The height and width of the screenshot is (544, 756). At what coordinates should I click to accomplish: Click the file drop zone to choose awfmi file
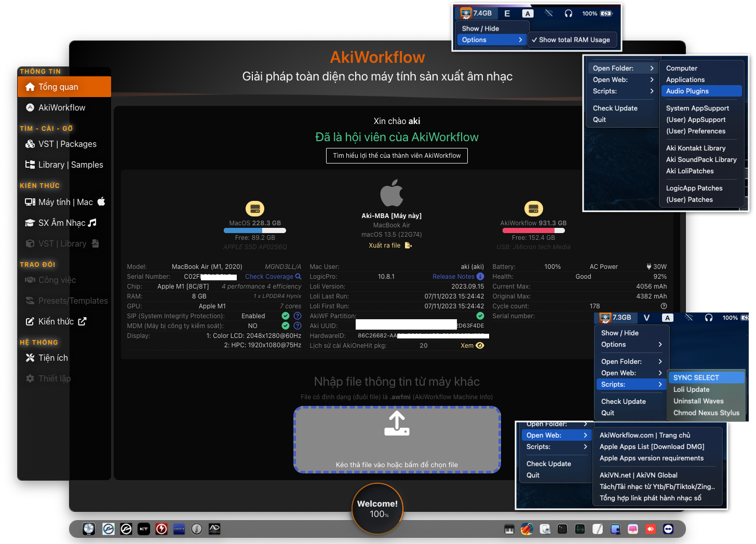pos(397,440)
